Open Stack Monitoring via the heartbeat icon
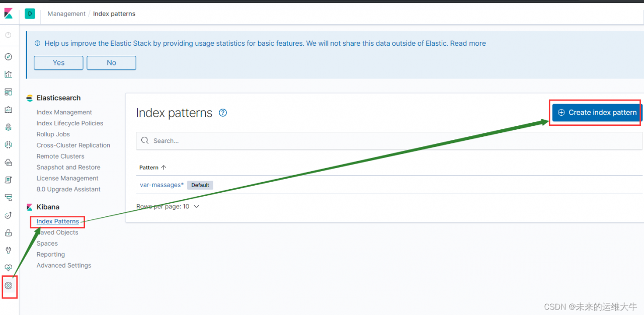Viewport: 644px width, 315px height. coord(8,268)
